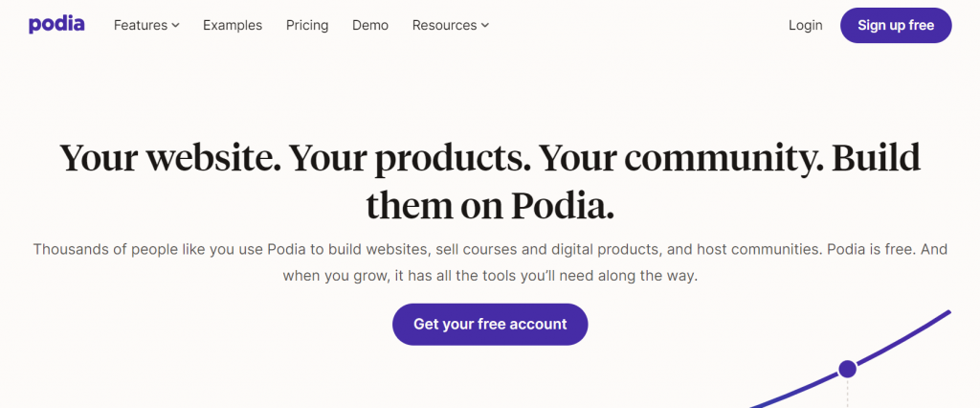Go to the Examples page
This screenshot has width=980, height=408.
(233, 26)
